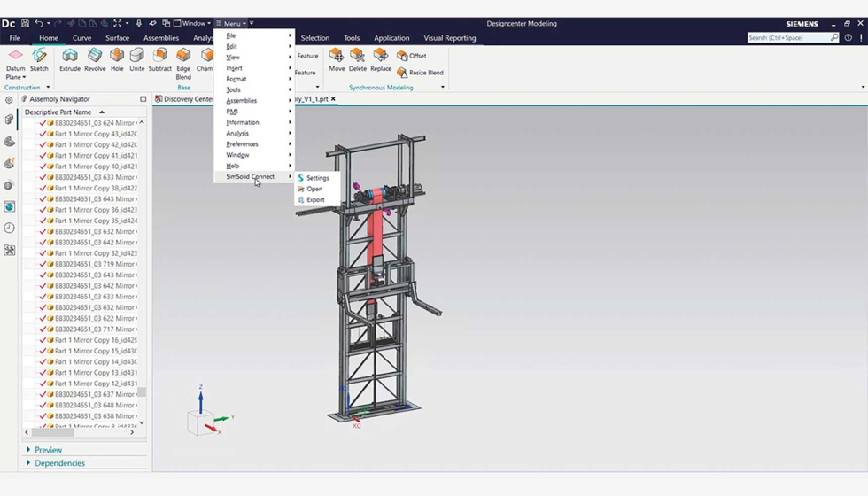Open the Home ribbon tab

click(x=49, y=37)
